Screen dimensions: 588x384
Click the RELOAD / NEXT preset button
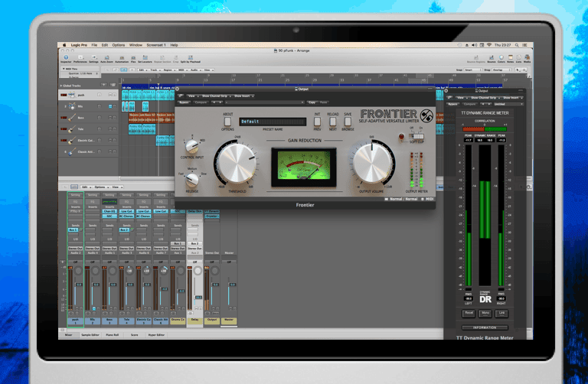pos(332,122)
